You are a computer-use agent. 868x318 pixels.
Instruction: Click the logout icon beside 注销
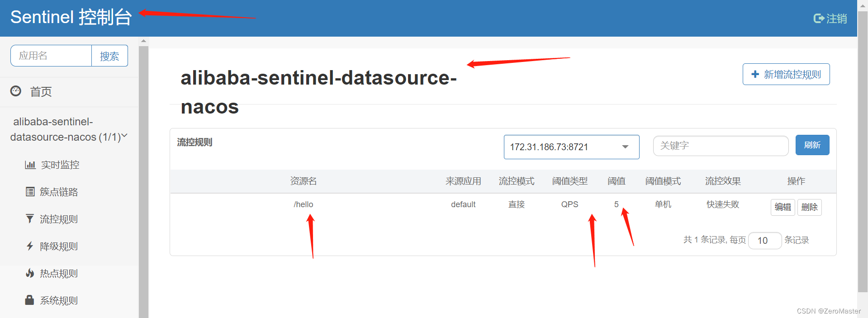click(819, 19)
